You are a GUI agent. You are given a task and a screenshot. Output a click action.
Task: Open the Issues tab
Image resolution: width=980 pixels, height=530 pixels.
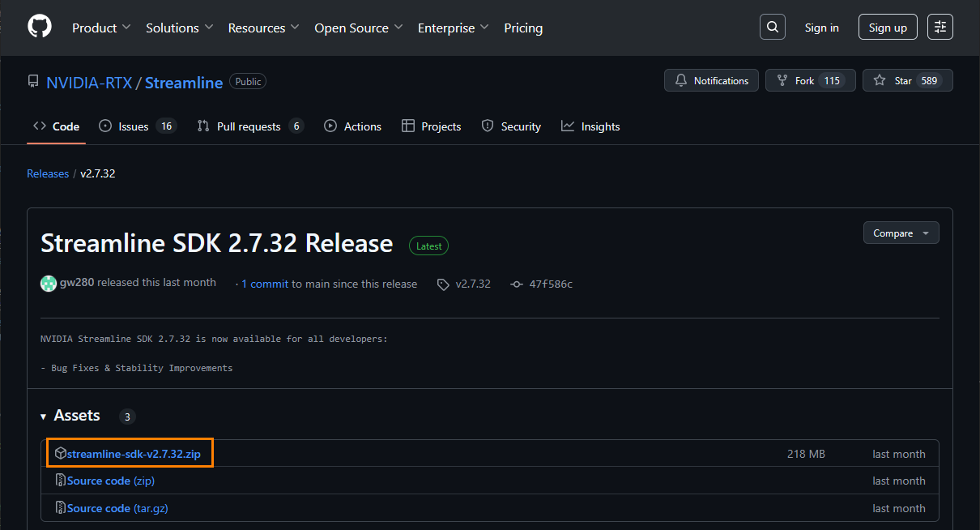click(138, 126)
